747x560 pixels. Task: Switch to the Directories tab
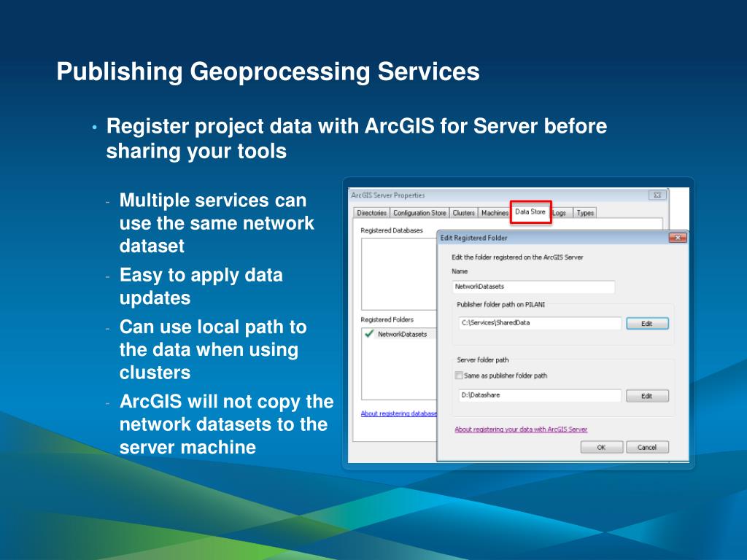pyautogui.click(x=371, y=213)
